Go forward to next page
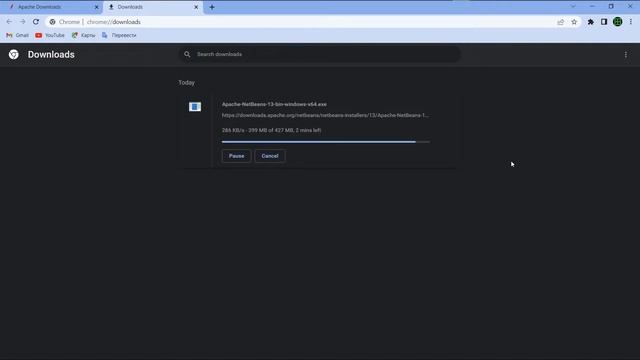 click(x=22, y=22)
